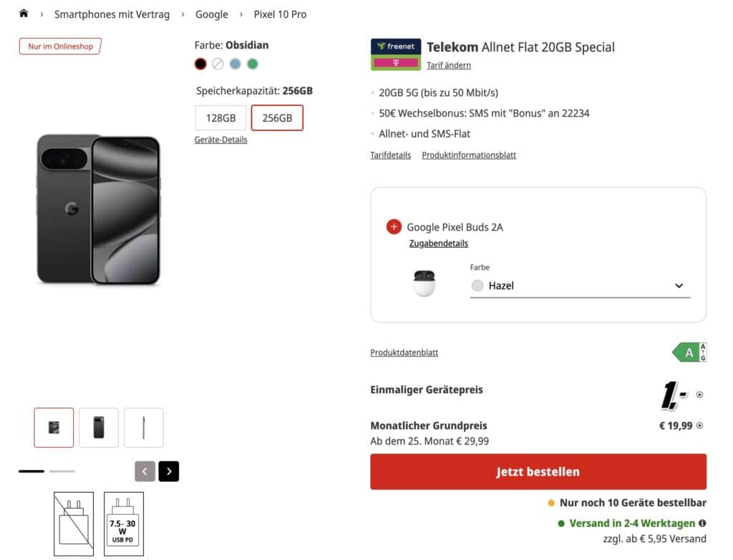This screenshot has height=560, width=733.
Task: Go to next product image arrow
Action: (169, 471)
